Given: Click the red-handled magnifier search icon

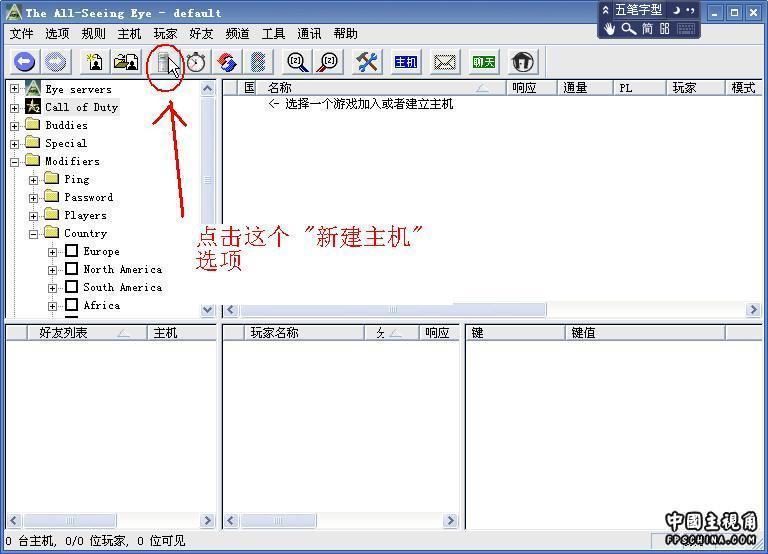Looking at the screenshot, I should click(x=329, y=62).
